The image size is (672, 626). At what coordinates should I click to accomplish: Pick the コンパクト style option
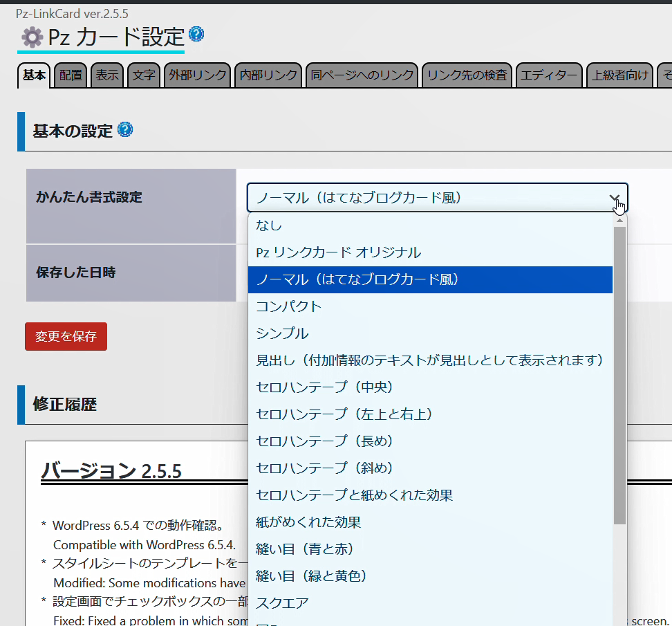[288, 306]
